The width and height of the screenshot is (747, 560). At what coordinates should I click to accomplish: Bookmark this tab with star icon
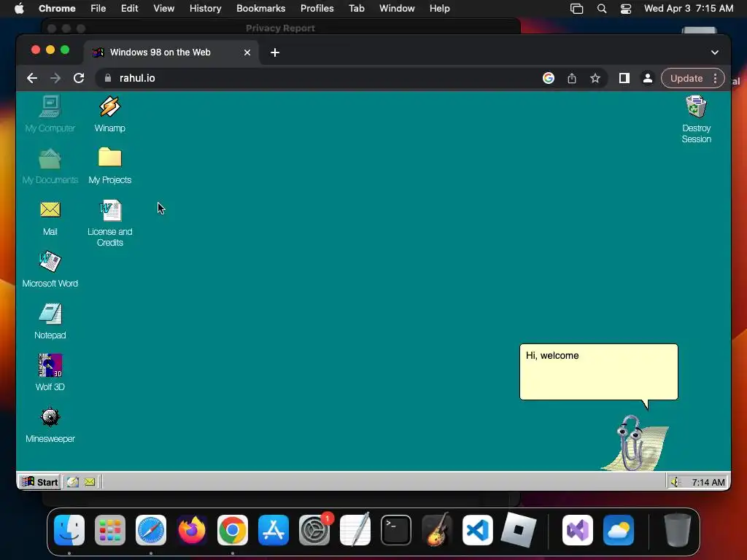tap(595, 78)
